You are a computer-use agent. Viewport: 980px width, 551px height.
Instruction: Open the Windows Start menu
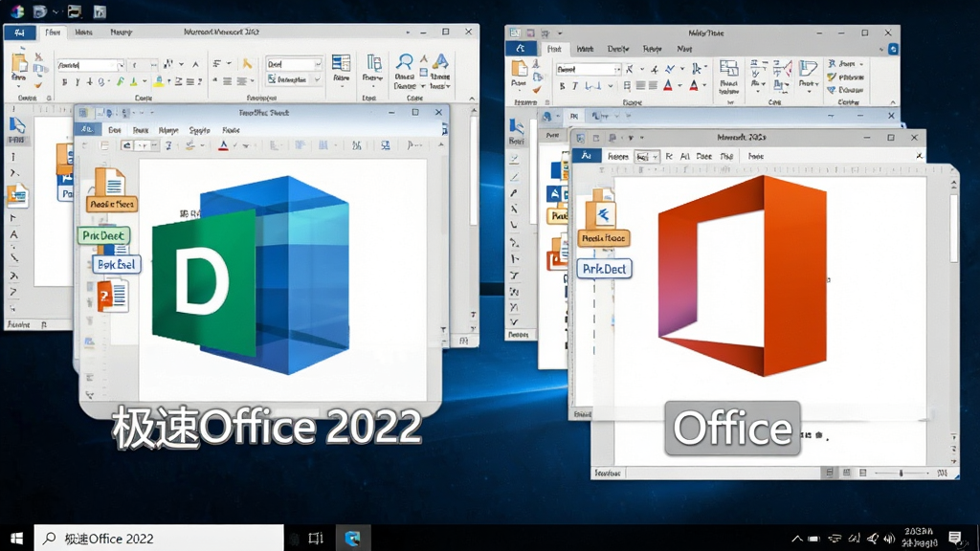[x=17, y=538]
